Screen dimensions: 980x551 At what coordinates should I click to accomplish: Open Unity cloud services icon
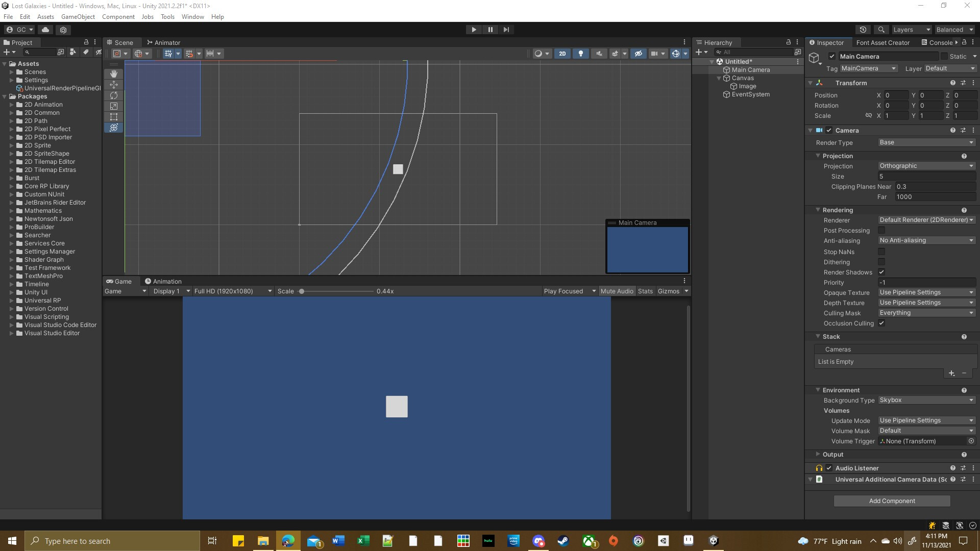click(45, 30)
